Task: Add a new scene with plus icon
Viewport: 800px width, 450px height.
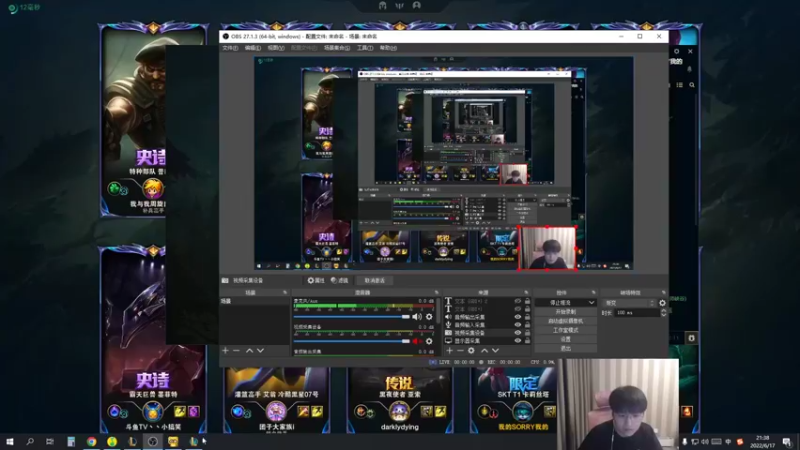Action: [225, 351]
